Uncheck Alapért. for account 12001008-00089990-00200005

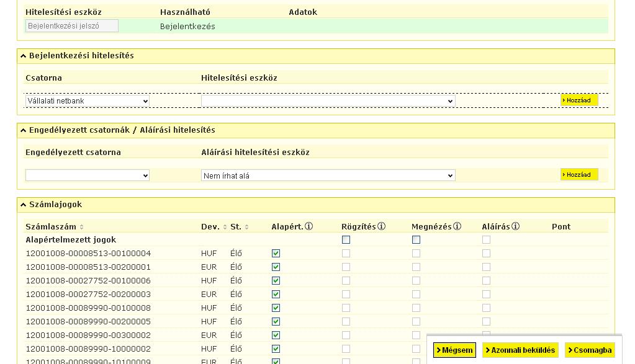(276, 322)
